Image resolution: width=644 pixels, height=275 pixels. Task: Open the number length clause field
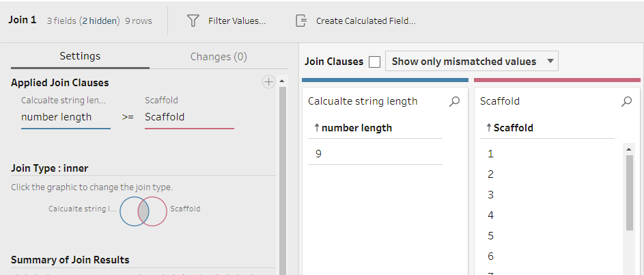[x=66, y=117]
